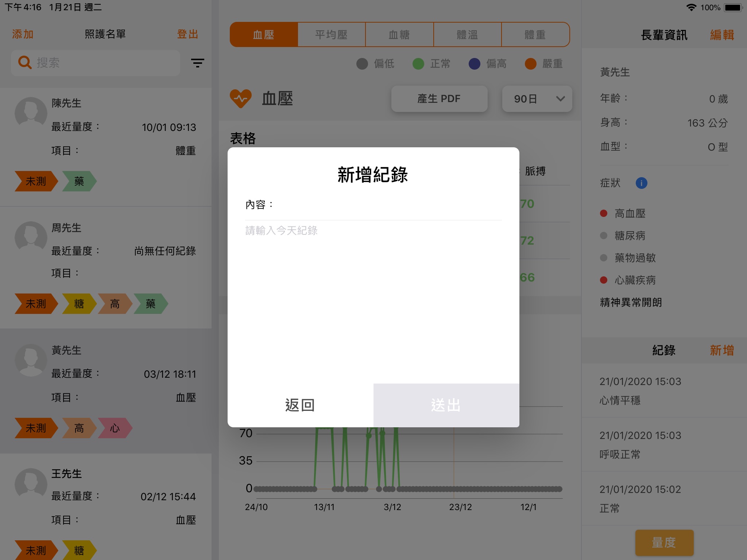Screen dimensions: 747x560
Task: Tap the 糖 tag under 周先生
Action: [x=79, y=304]
